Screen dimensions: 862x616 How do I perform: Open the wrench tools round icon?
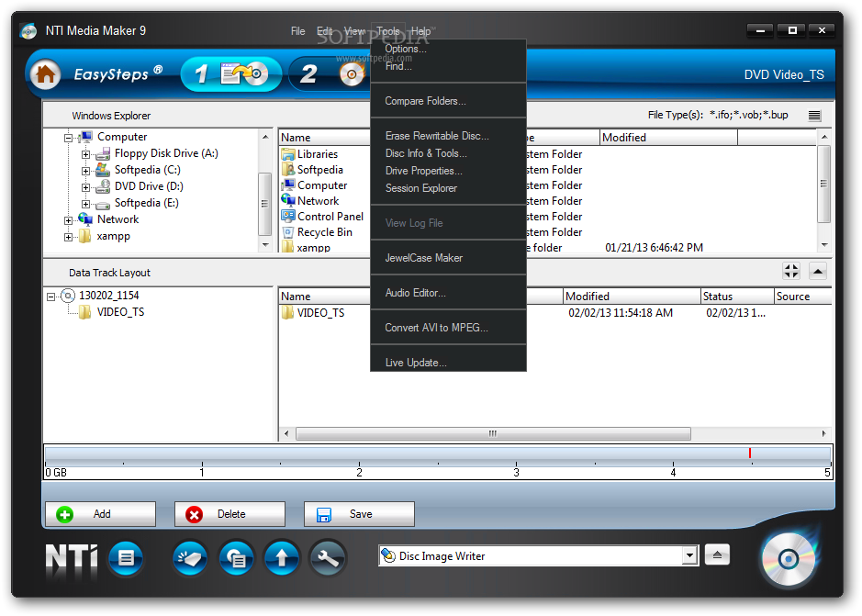click(328, 558)
